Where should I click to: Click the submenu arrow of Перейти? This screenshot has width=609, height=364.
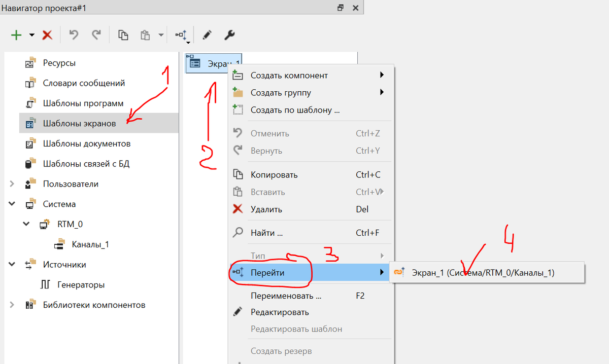pyautogui.click(x=382, y=273)
